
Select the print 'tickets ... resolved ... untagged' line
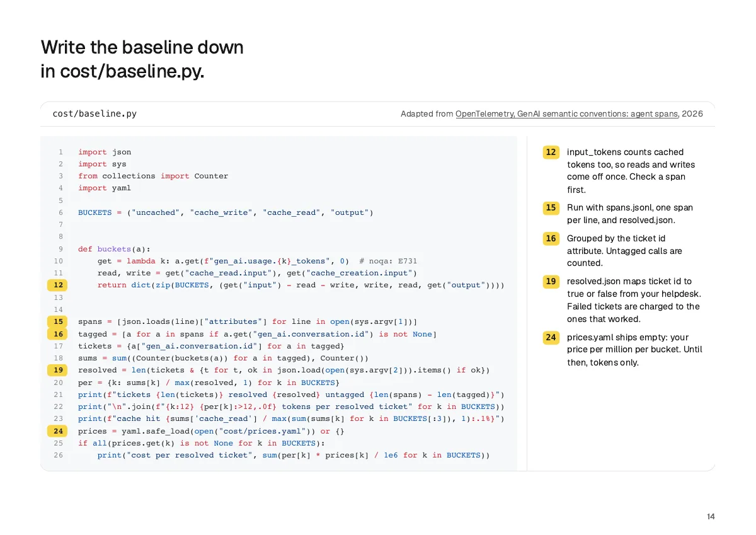(x=291, y=394)
